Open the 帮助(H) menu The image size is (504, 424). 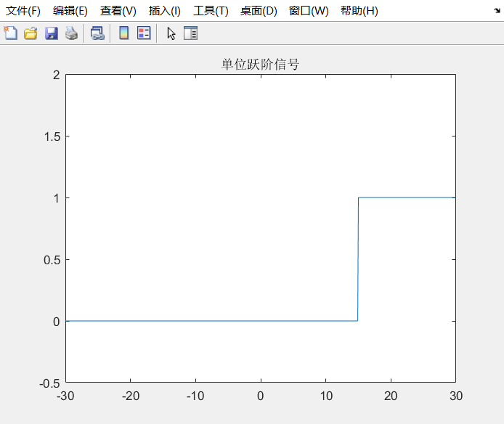point(359,11)
